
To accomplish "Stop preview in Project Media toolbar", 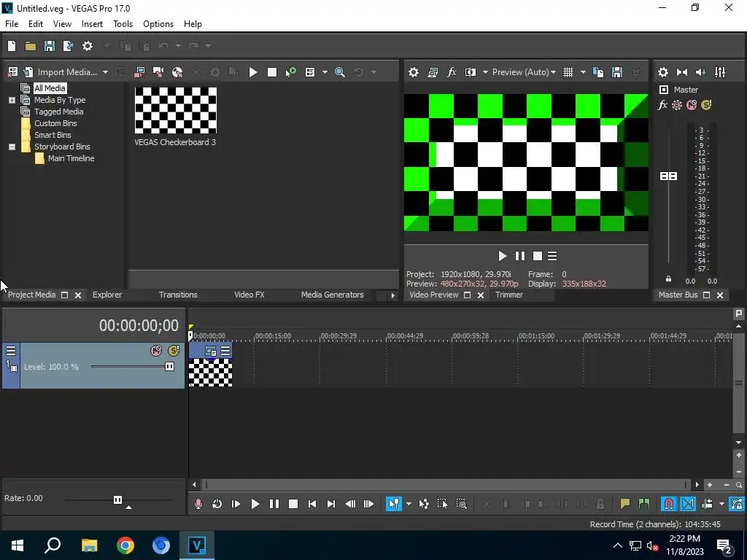I will pos(272,72).
